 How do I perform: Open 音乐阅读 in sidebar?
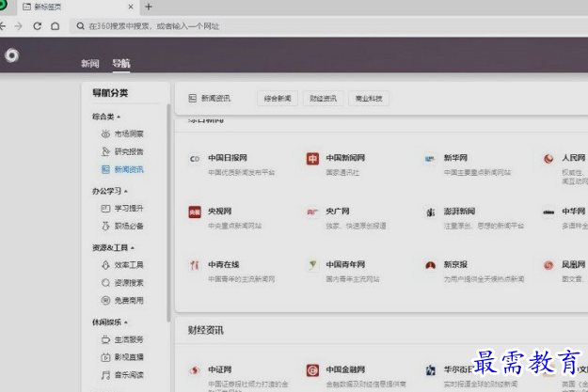(x=122, y=375)
